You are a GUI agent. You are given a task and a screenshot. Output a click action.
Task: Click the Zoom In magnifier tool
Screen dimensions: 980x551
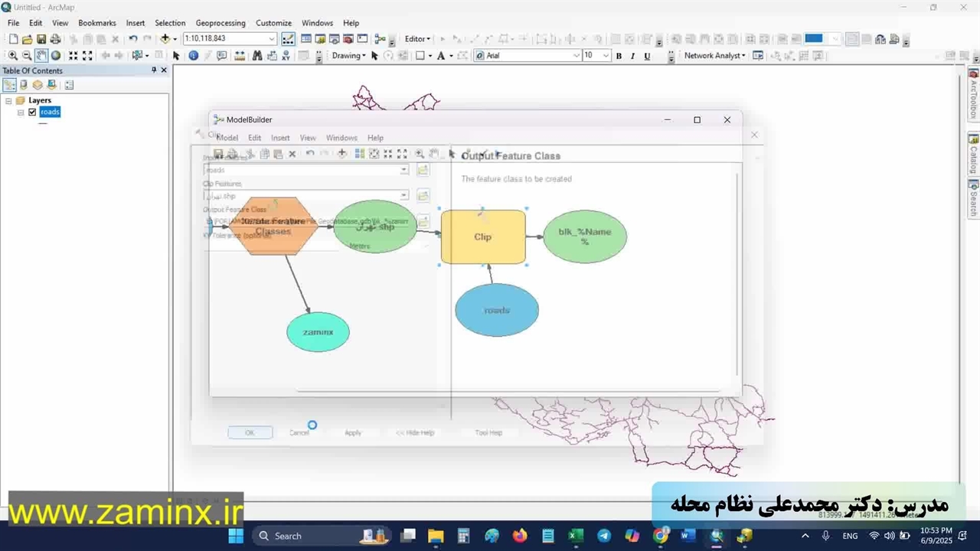click(x=12, y=56)
